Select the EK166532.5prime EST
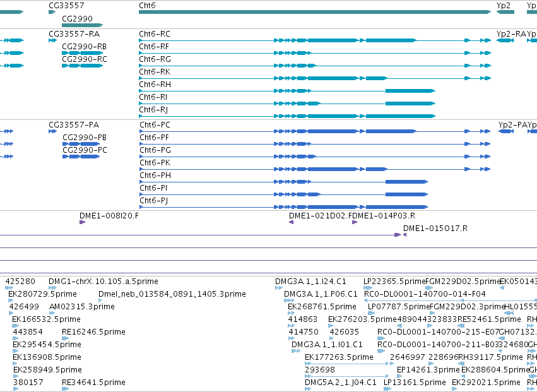Viewport: 537px width, 392px height. click(x=46, y=319)
